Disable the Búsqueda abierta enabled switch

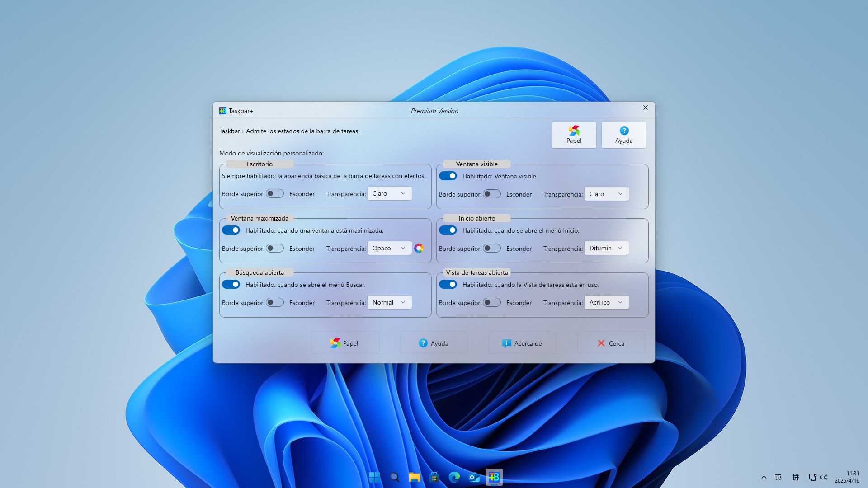[x=231, y=284]
